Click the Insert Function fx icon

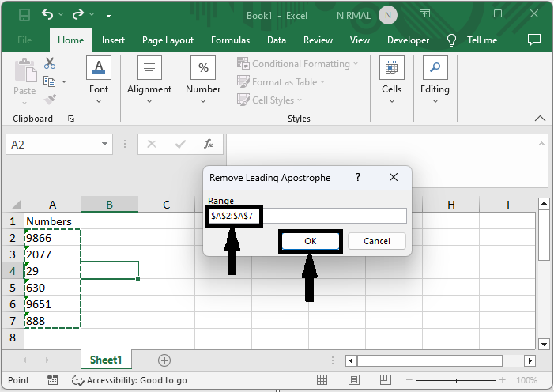click(209, 144)
